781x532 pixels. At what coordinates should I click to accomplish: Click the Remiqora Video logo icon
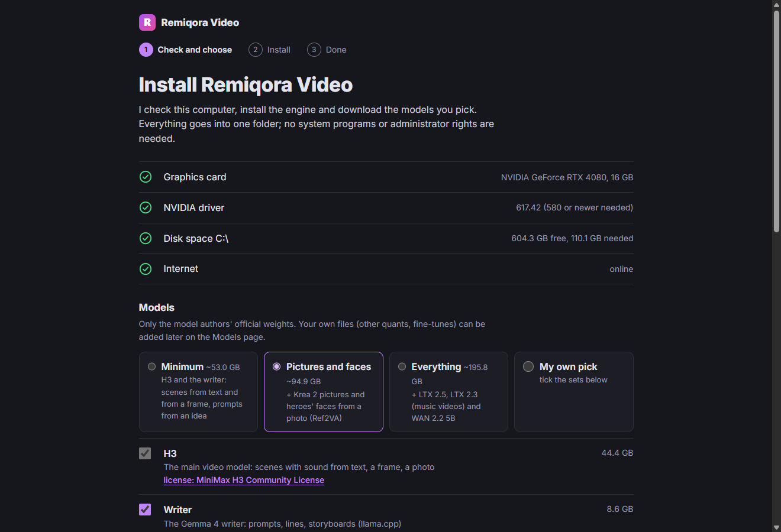[147, 22]
